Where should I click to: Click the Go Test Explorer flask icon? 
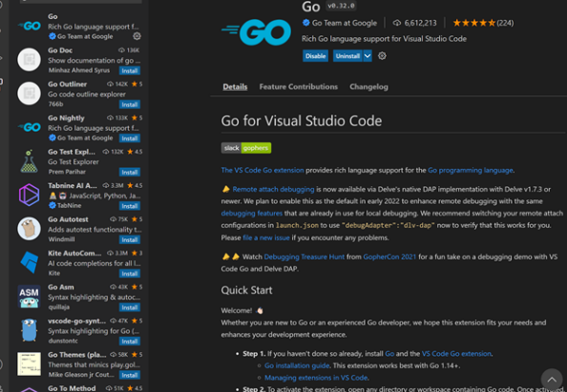[29, 161]
